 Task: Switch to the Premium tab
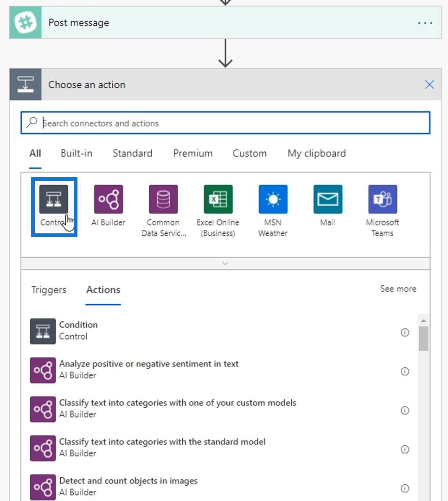click(193, 154)
